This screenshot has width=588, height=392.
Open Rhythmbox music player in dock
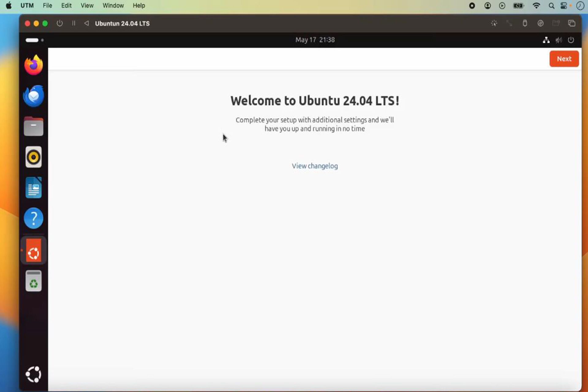pyautogui.click(x=34, y=157)
